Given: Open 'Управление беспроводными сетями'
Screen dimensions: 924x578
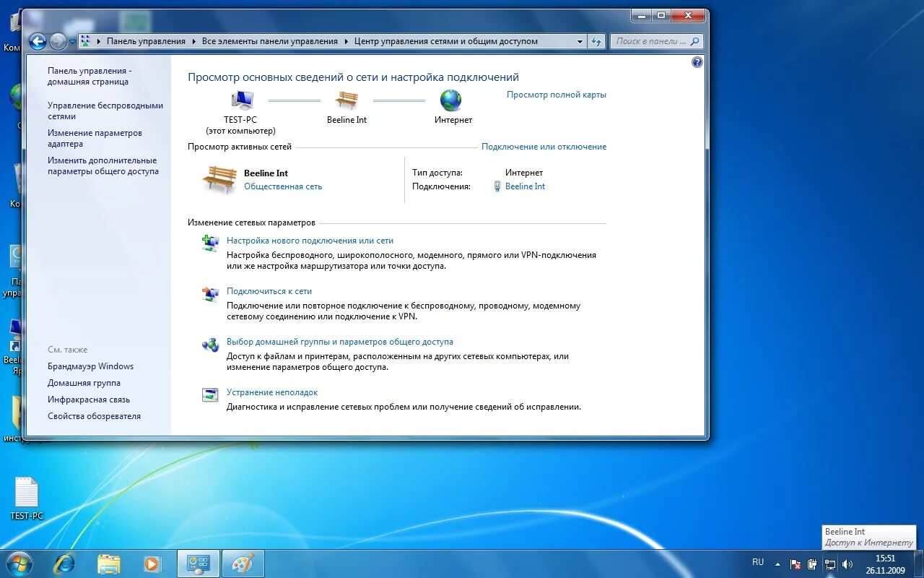Looking at the screenshot, I should [105, 111].
